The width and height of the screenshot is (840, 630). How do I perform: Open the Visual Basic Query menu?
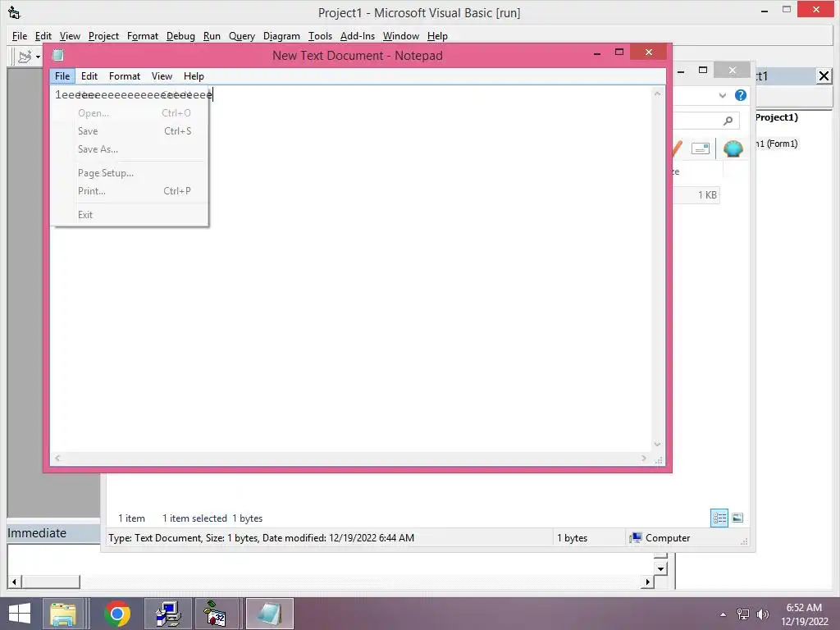point(242,36)
